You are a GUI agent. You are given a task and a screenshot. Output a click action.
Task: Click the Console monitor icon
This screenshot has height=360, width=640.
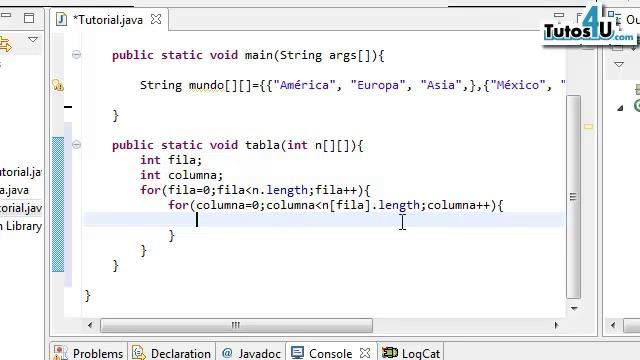pos(297,353)
